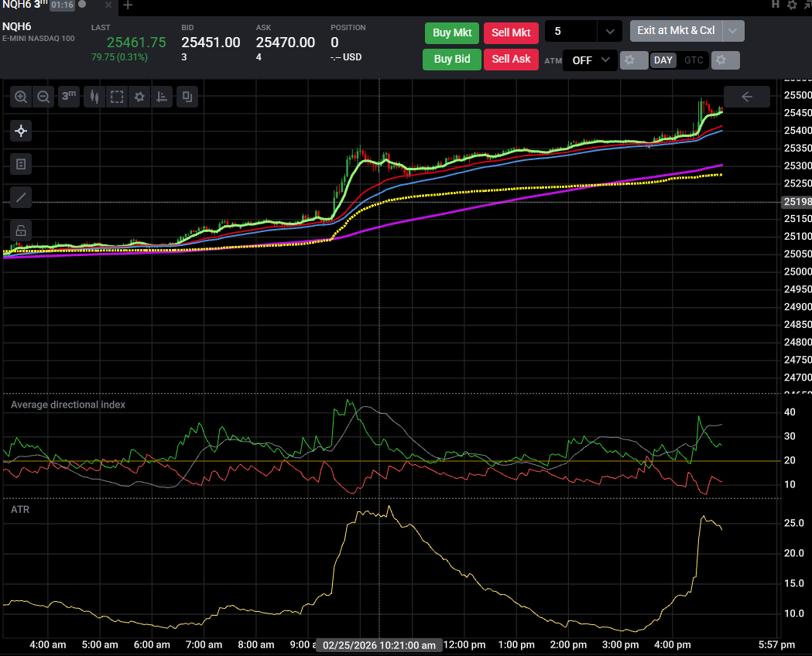Open the chart type candlestick icon

tap(94, 97)
